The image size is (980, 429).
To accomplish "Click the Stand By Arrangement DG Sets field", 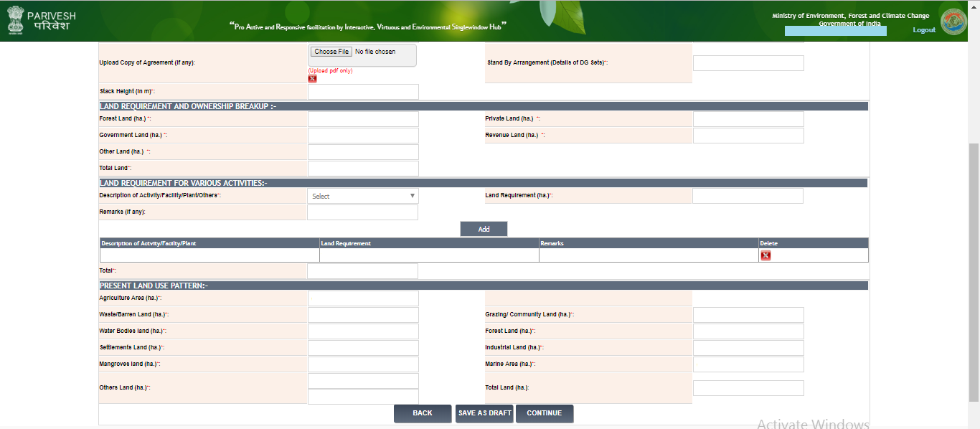I will (748, 63).
